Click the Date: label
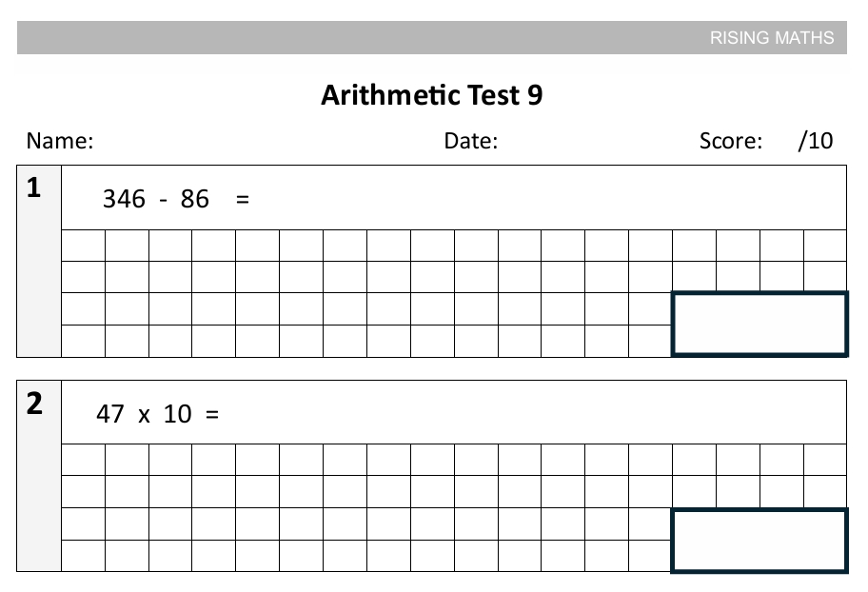This screenshot has width=868, height=592. (x=471, y=142)
